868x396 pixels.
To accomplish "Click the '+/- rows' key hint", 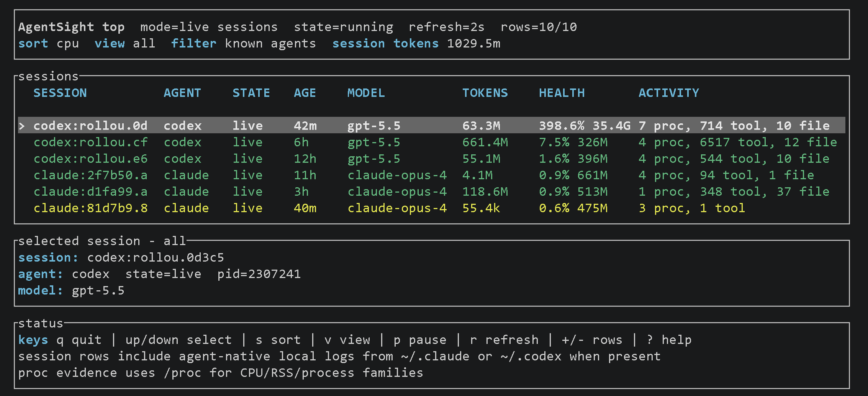I will (592, 340).
